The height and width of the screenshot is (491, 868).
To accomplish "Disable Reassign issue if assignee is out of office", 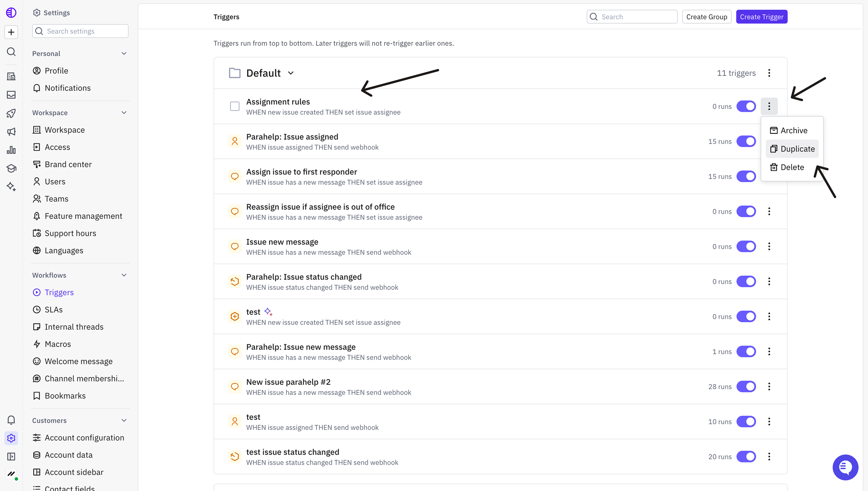I will (x=746, y=211).
